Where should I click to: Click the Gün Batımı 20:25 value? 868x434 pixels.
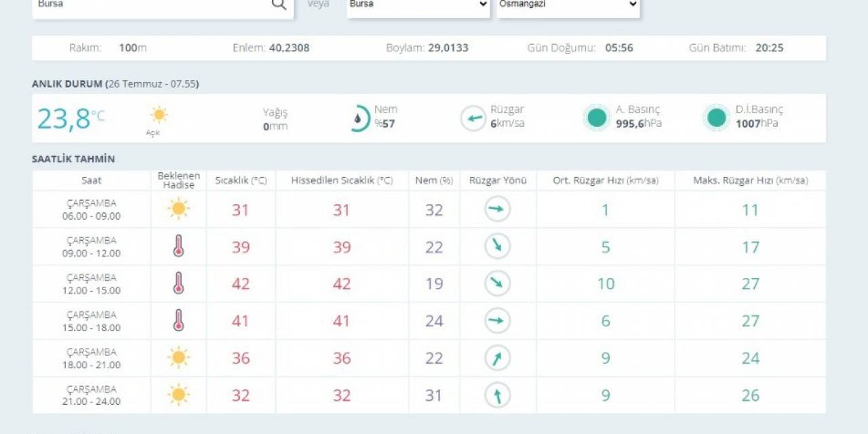click(770, 48)
